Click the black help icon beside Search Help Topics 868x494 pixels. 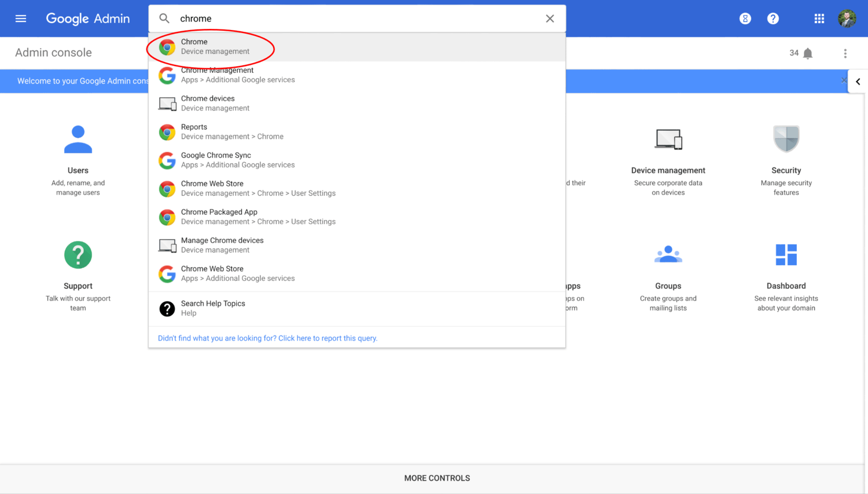pyautogui.click(x=167, y=309)
